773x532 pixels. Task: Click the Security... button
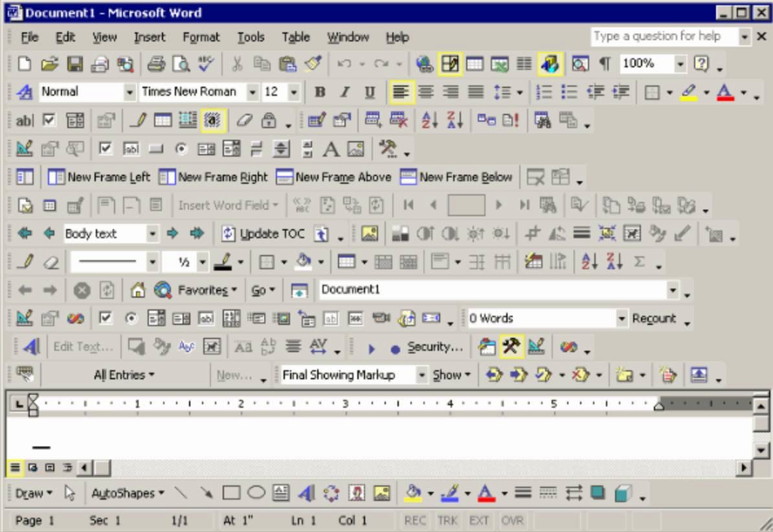435,347
